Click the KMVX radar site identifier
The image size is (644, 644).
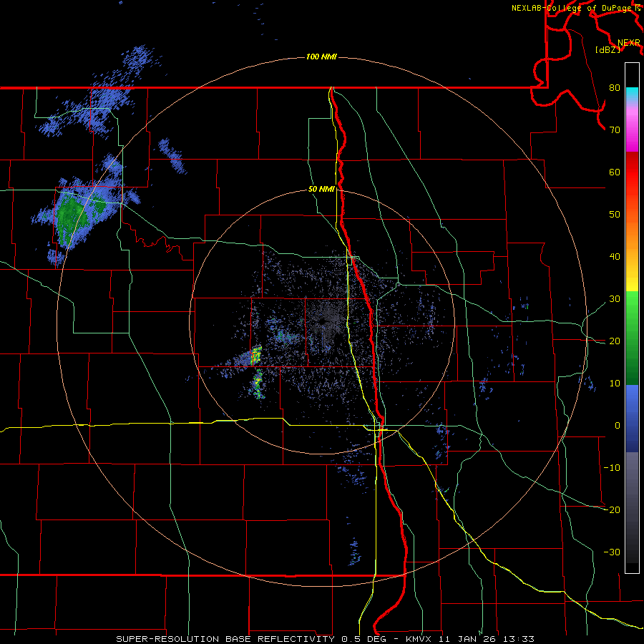click(421, 639)
